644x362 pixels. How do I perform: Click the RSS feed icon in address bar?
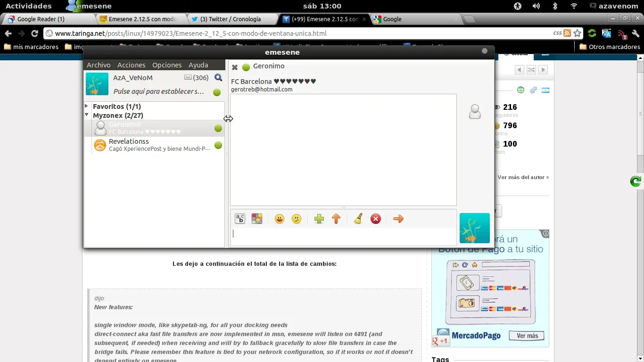tap(567, 33)
